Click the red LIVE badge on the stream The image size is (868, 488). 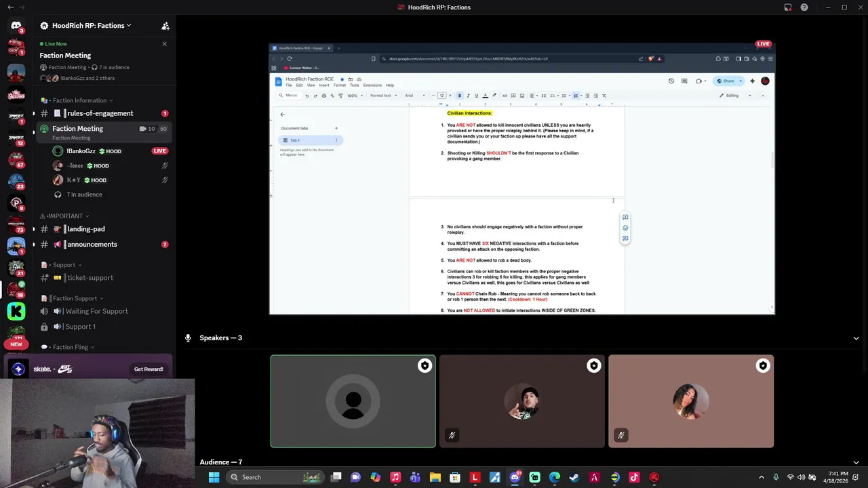[764, 44]
